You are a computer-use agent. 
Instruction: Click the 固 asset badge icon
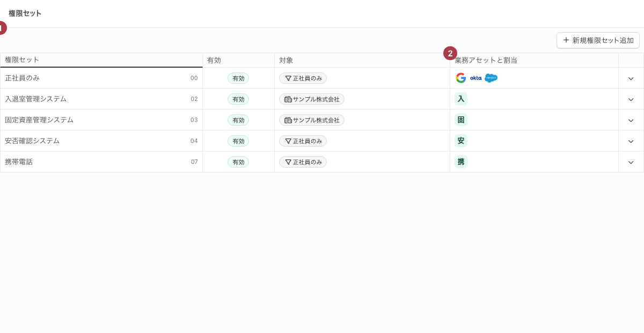[461, 120]
